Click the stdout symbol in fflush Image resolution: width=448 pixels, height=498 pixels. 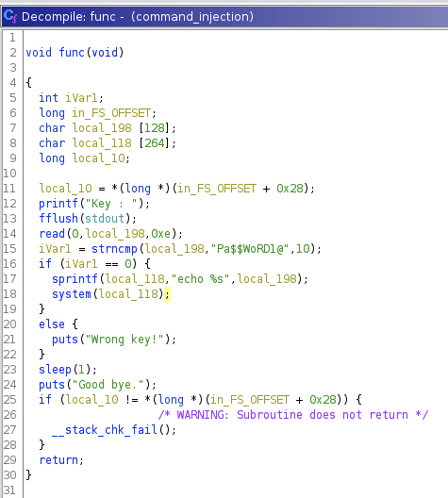(x=105, y=219)
